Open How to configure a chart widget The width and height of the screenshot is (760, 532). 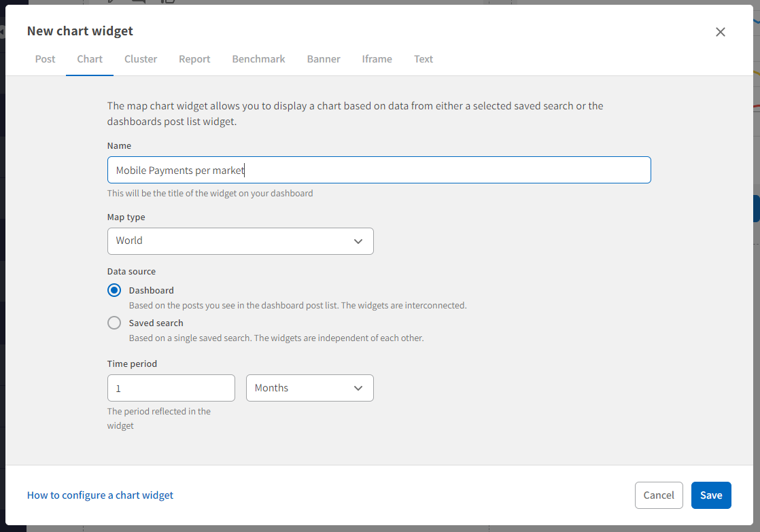coord(100,495)
